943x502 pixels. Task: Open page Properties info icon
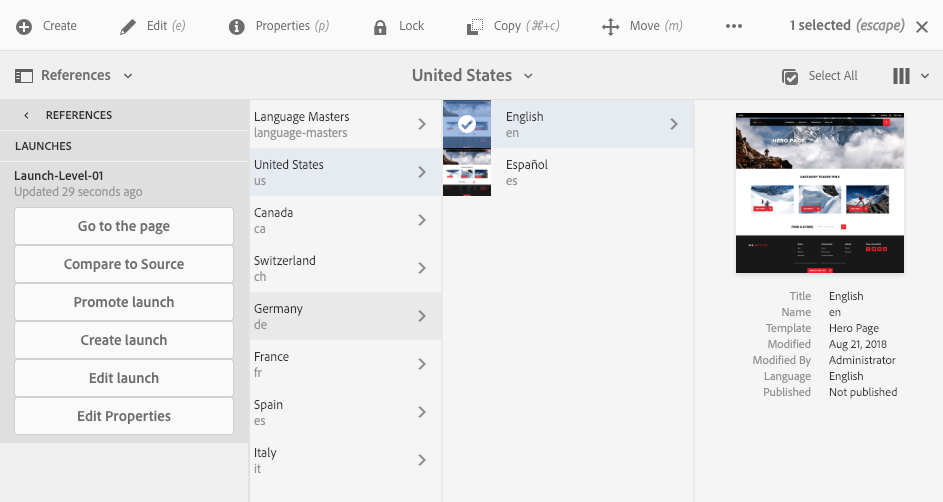(x=237, y=26)
